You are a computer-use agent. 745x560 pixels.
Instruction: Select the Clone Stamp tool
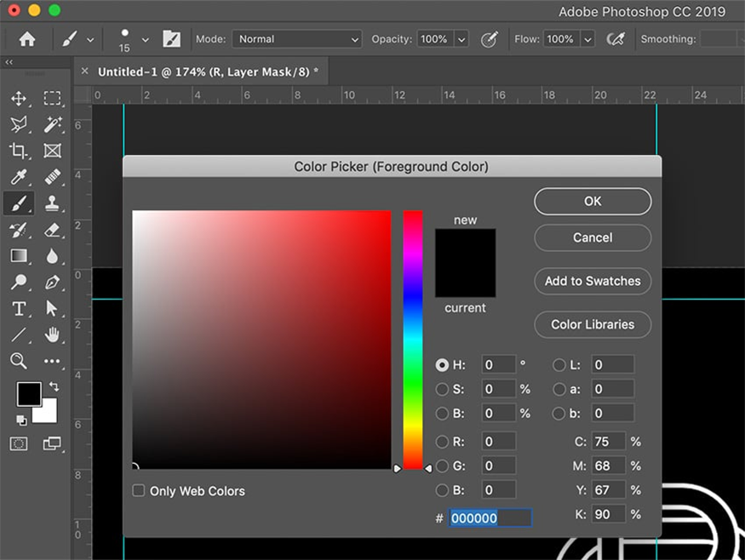coord(52,203)
